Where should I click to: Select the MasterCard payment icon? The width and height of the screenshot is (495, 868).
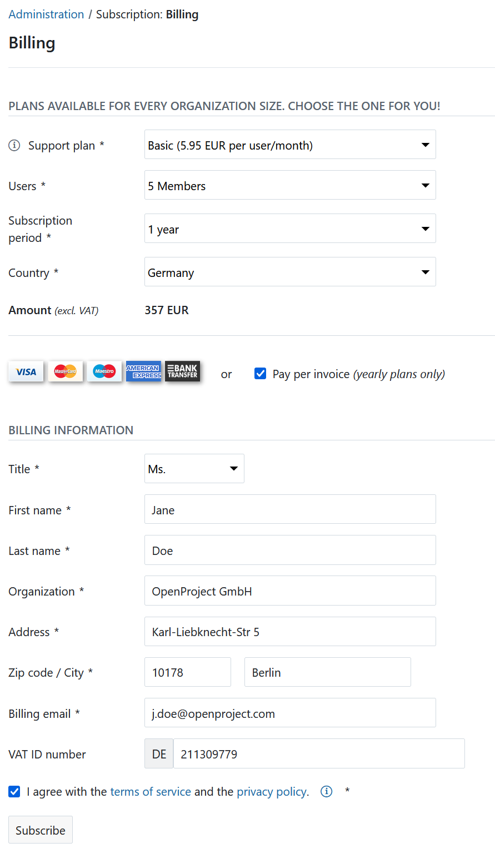(x=65, y=371)
